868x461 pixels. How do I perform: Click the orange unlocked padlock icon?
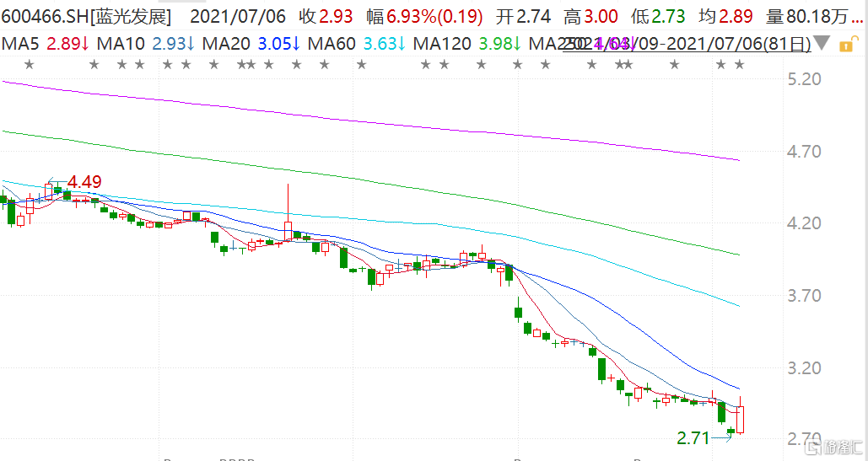(847, 44)
